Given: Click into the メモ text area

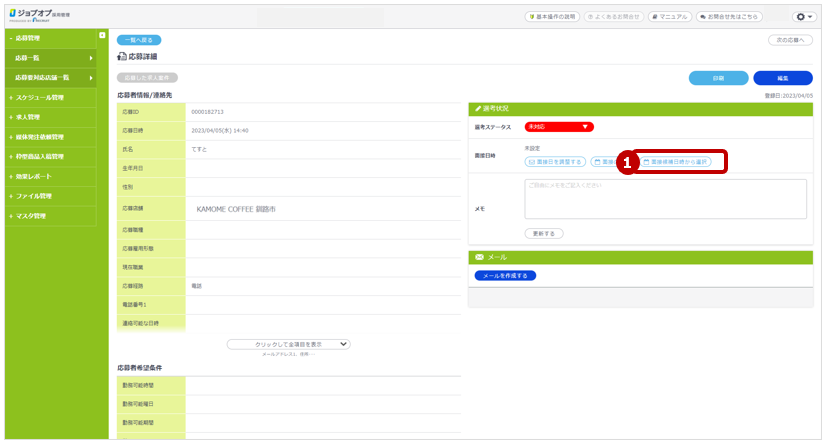Looking at the screenshot, I should coord(665,198).
